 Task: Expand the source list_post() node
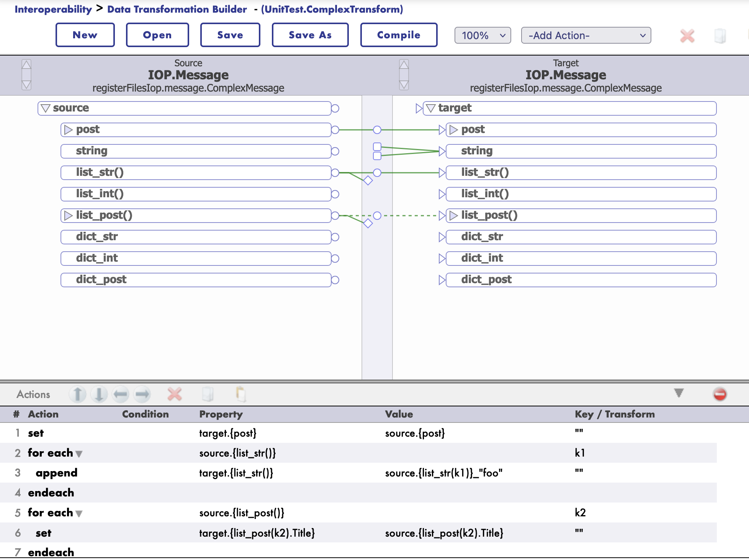(69, 216)
